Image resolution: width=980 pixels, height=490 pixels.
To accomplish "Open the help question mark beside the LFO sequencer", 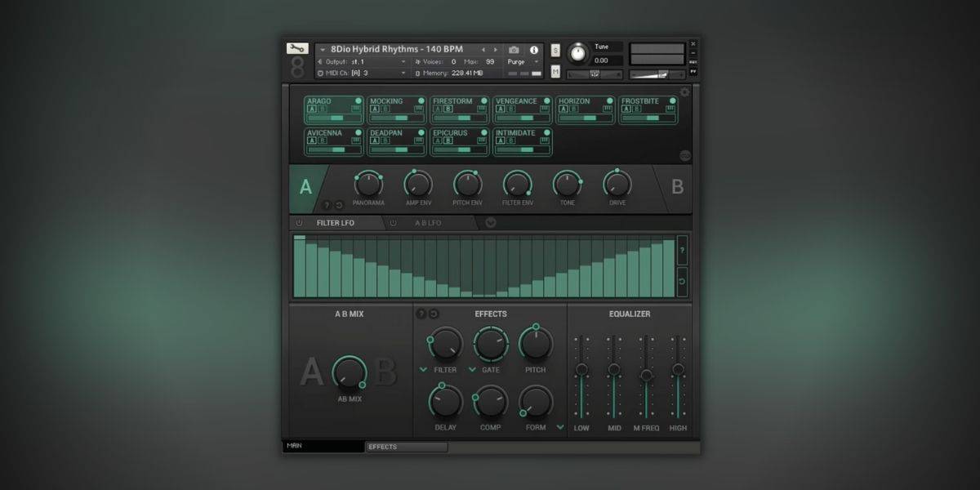I will [x=682, y=252].
